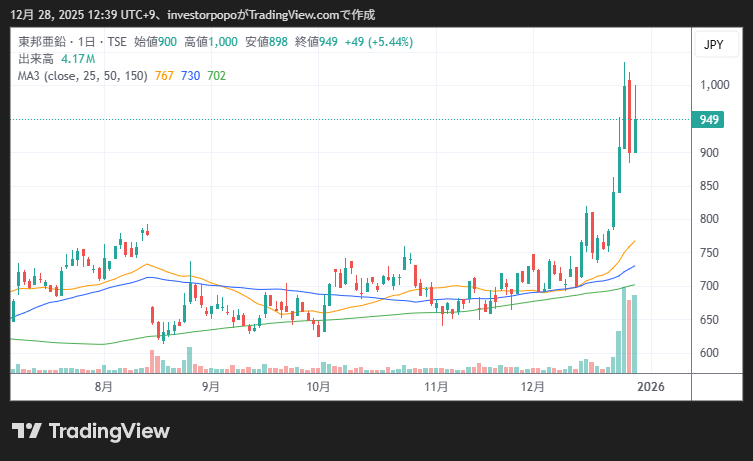Image resolution: width=753 pixels, height=461 pixels.
Task: Click the MA3 (close, 25, 50, 150) indicator label
Action: coord(83,76)
